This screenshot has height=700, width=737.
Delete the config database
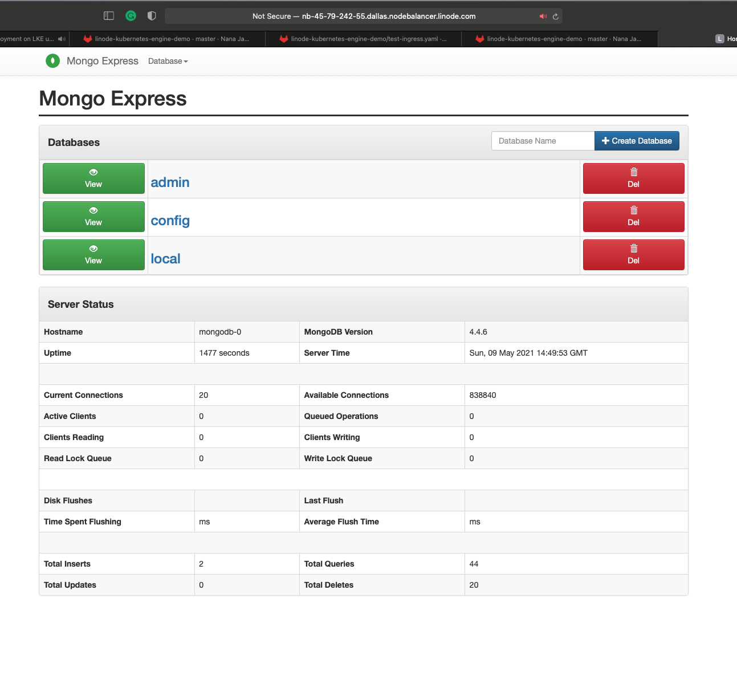click(x=633, y=217)
